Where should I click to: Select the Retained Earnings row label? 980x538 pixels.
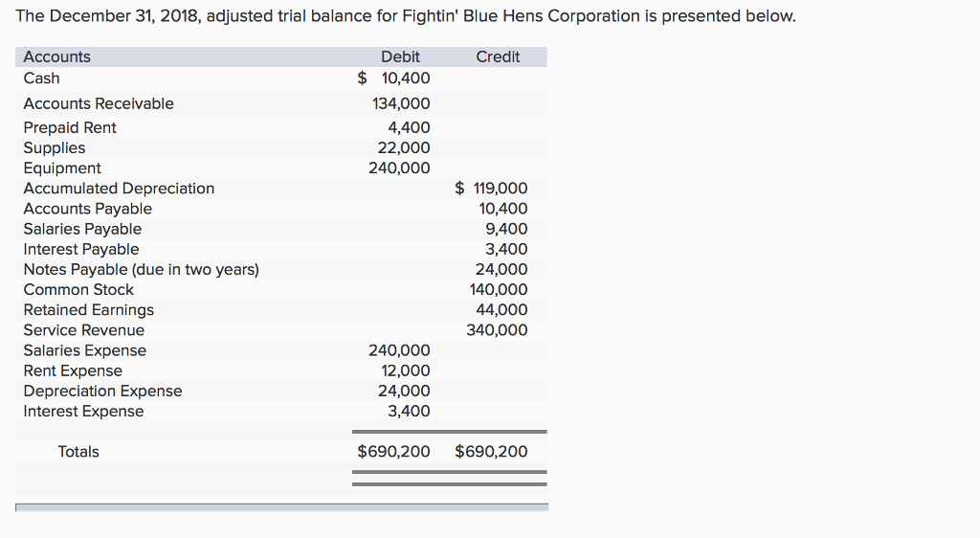point(88,310)
